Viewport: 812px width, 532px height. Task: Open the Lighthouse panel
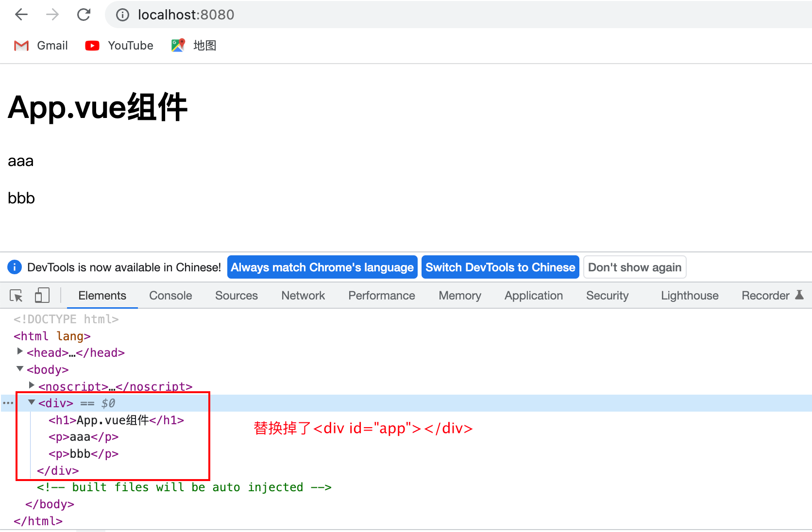[689, 295]
